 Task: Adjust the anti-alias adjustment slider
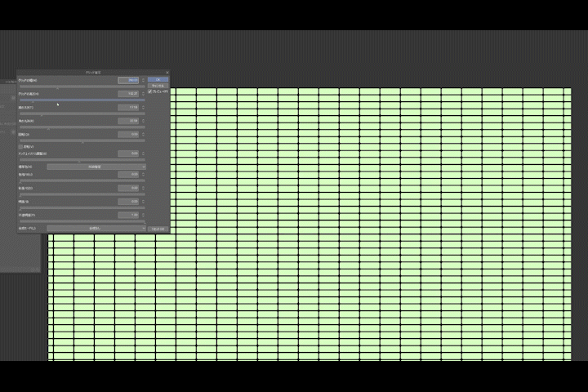pos(82,160)
